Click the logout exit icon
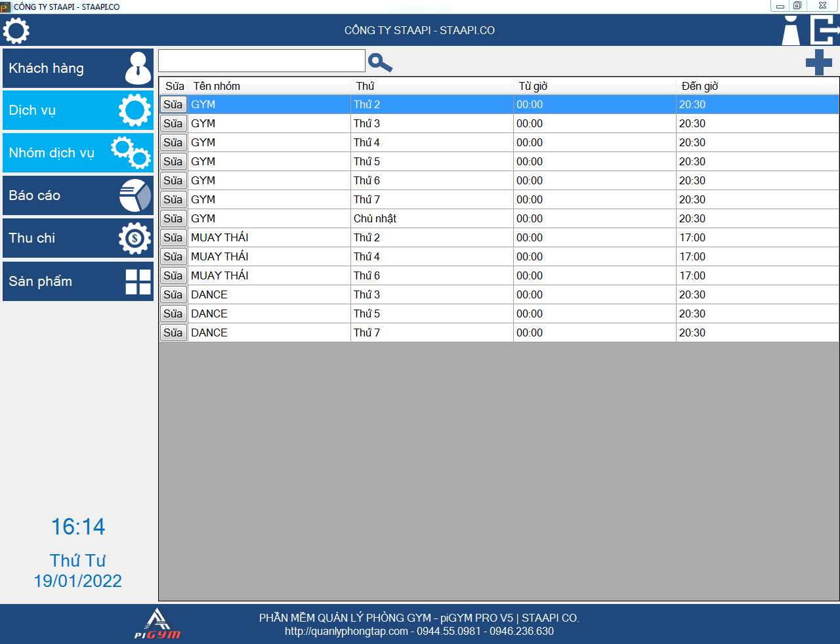The width and height of the screenshot is (840, 644). (825, 31)
